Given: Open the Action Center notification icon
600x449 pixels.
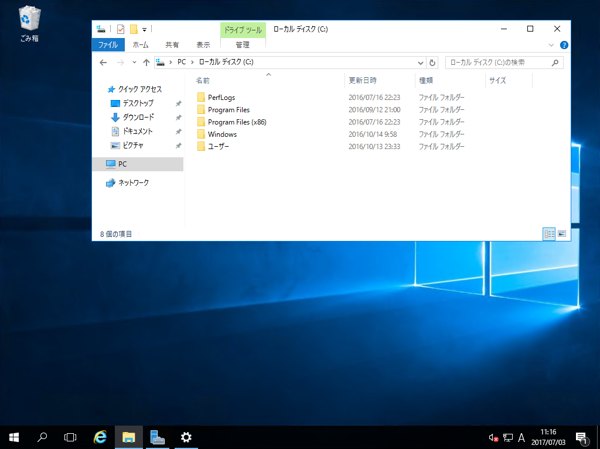Looking at the screenshot, I should pos(582,437).
